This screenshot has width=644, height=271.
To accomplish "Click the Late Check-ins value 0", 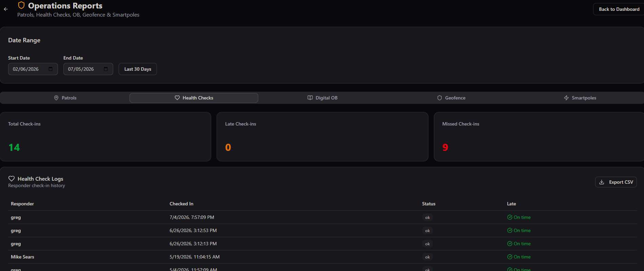I will (x=228, y=148).
